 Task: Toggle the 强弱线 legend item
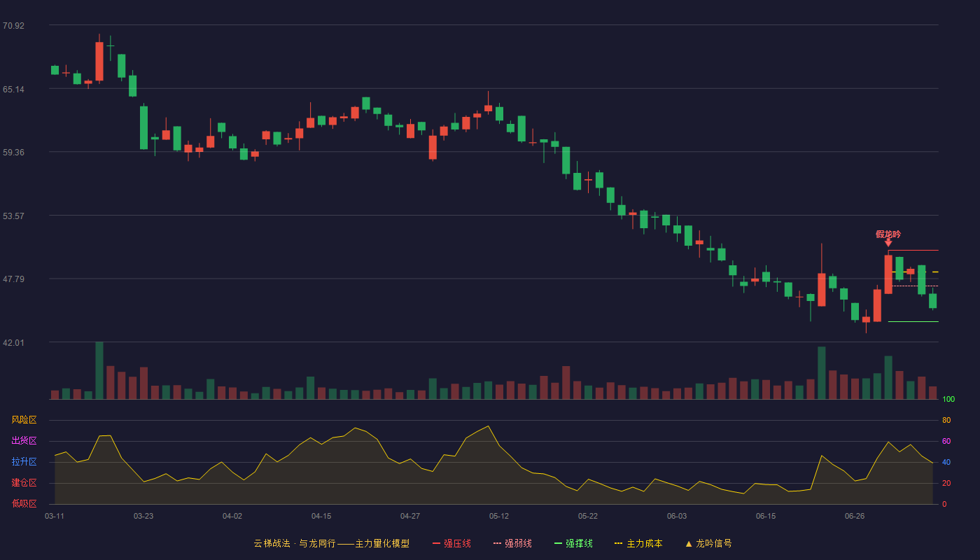click(x=512, y=543)
